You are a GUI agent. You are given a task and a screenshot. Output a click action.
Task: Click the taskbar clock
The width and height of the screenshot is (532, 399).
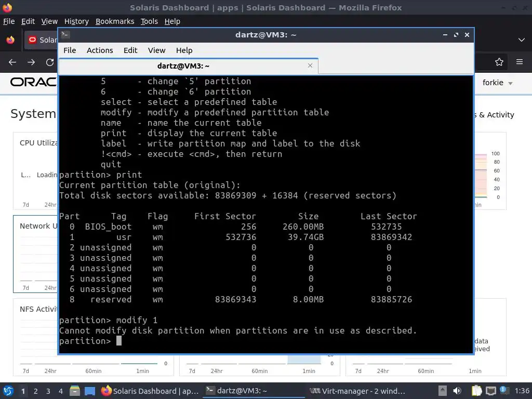522,391
